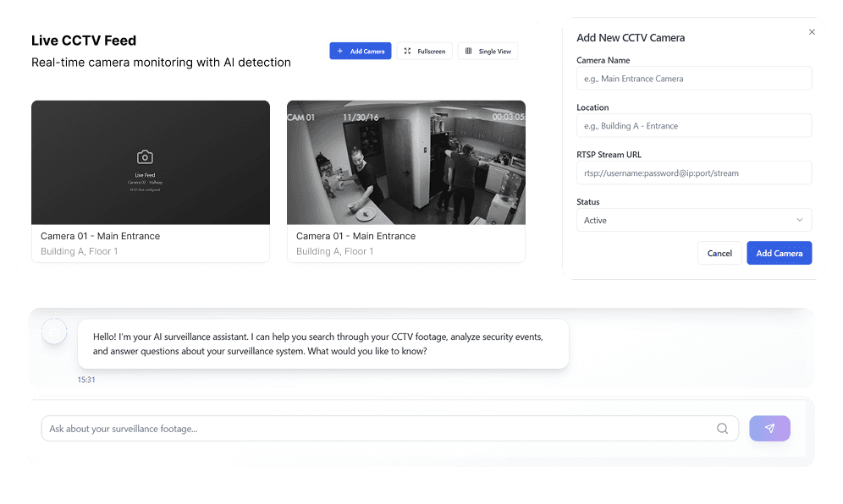This screenshot has width=843, height=504.
Task: Click the Add Camera button in the dialog
Action: pyautogui.click(x=779, y=253)
